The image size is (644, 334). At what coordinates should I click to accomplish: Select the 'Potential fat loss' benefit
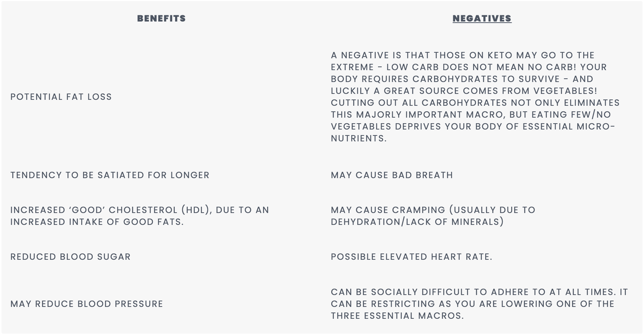[61, 97]
